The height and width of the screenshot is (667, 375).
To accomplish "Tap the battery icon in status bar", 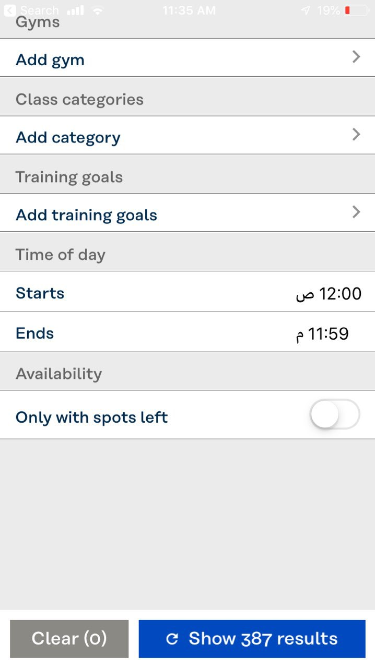I will click(x=356, y=10).
